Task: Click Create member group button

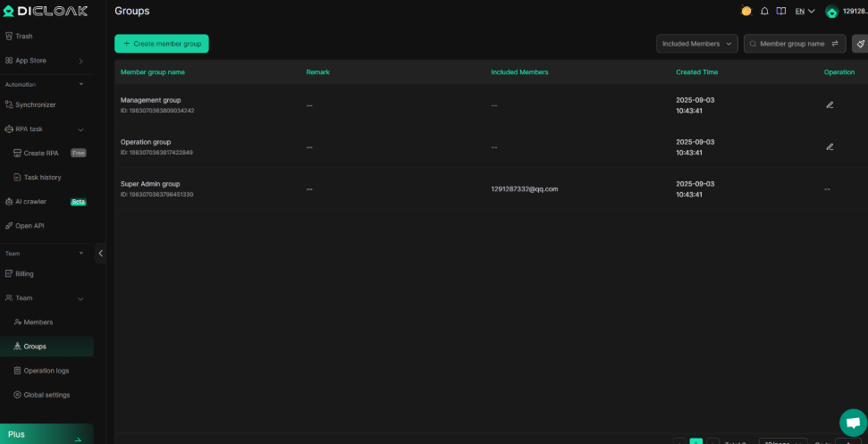Action: click(x=162, y=44)
